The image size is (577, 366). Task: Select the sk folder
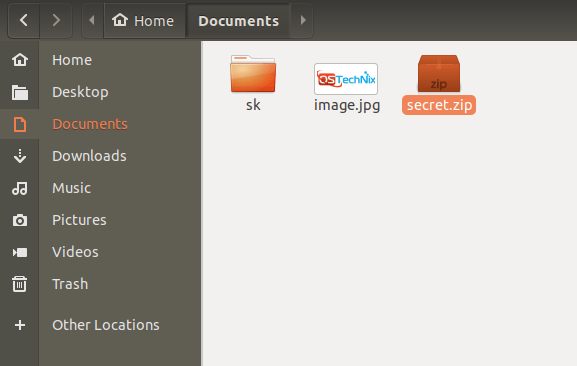[x=253, y=83]
